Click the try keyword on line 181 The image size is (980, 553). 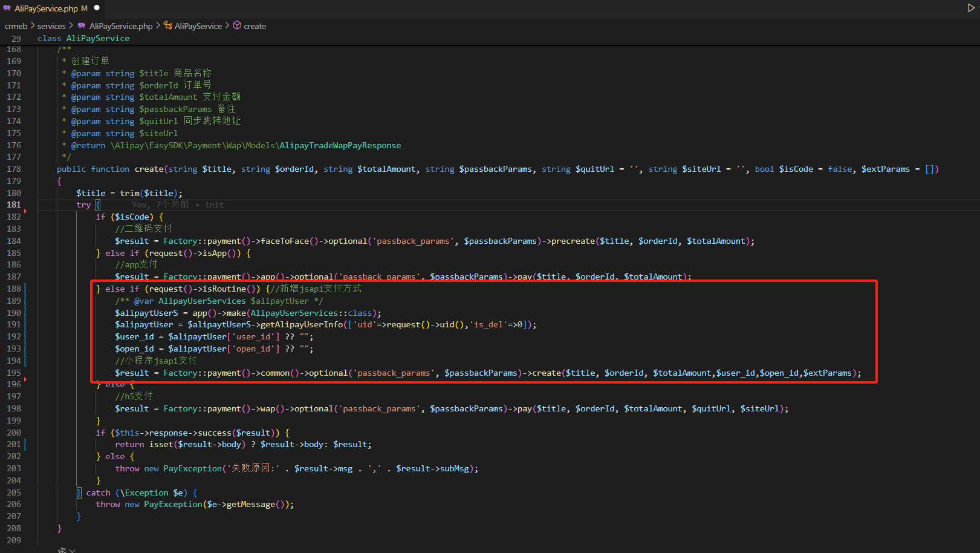pos(83,205)
